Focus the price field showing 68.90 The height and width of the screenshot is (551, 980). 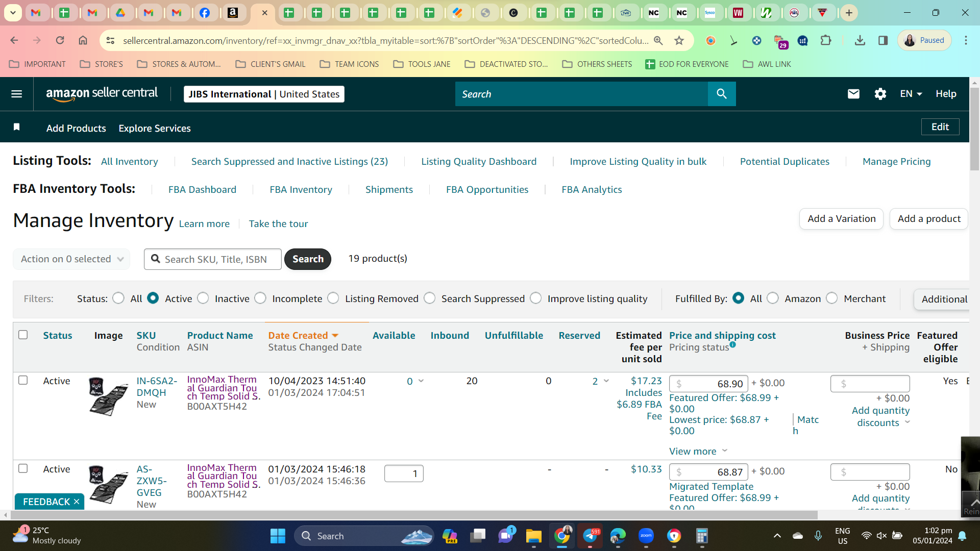tap(708, 384)
